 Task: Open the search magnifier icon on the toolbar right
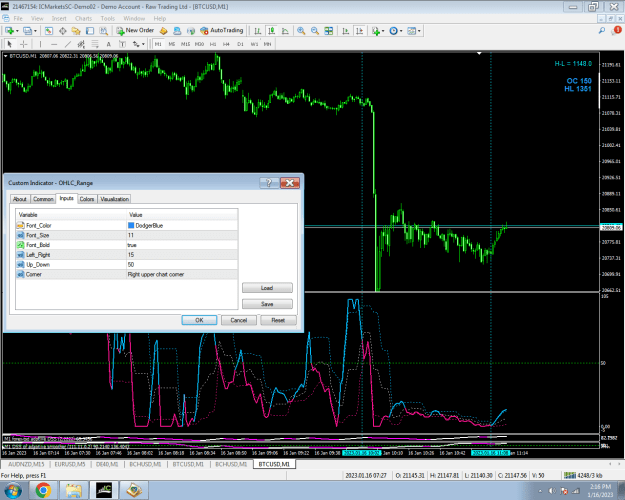pyautogui.click(x=601, y=30)
